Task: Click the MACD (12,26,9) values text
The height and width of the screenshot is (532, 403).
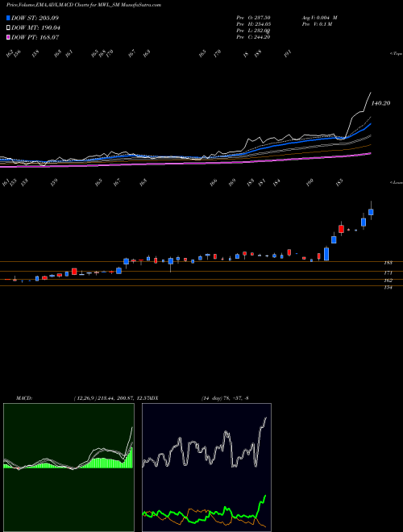Action: 110,398
